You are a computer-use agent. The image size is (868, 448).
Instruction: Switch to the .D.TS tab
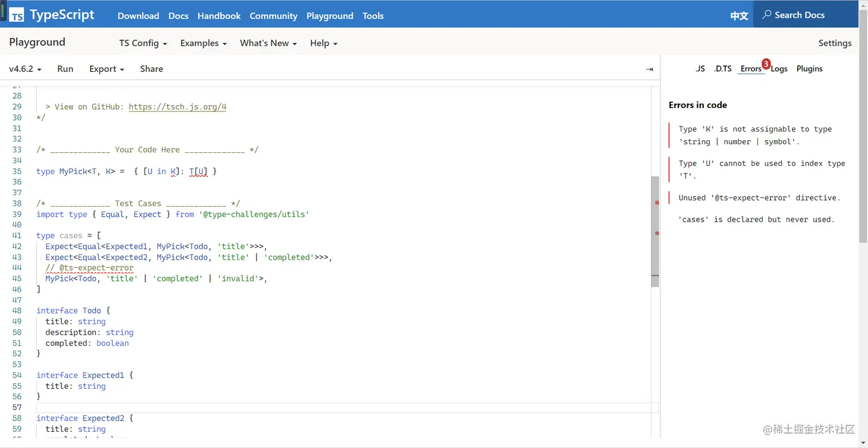(x=723, y=69)
